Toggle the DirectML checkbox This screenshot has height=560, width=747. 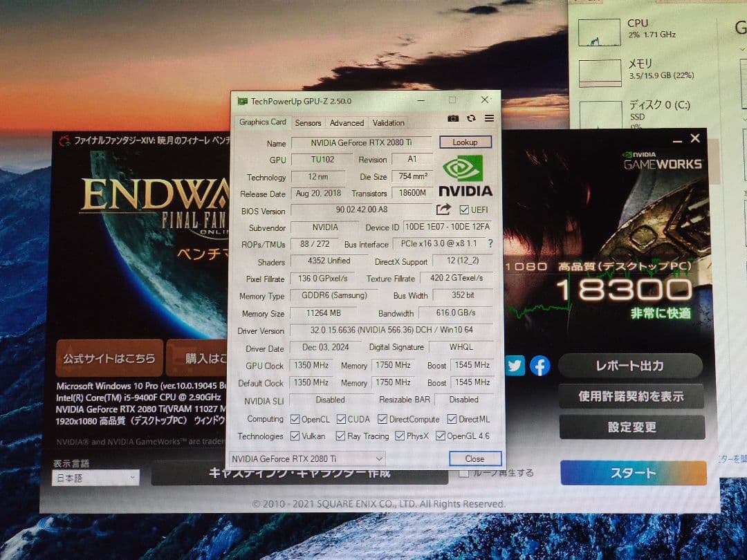[x=452, y=419]
